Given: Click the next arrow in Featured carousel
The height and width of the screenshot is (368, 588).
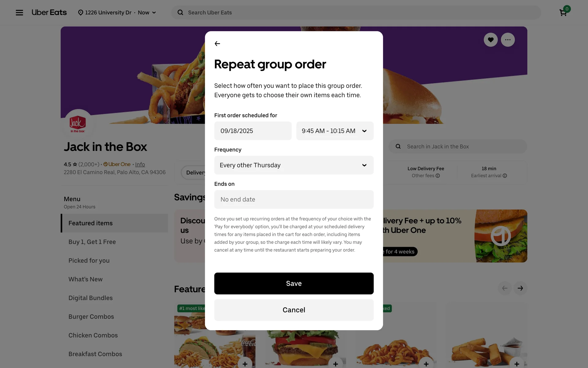Looking at the screenshot, I should tap(520, 288).
